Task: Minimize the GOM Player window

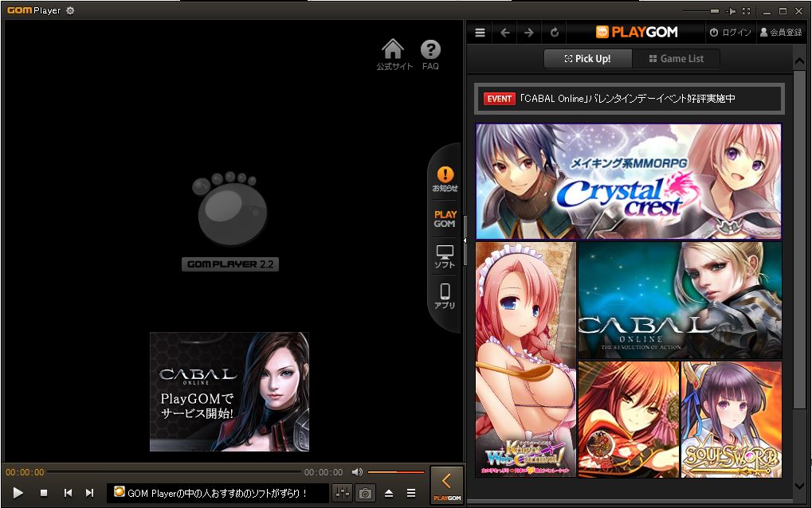Action: pos(767,11)
